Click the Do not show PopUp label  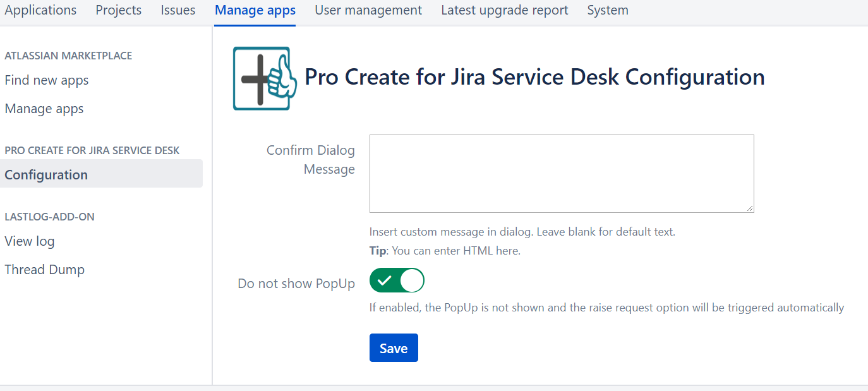[x=296, y=284]
